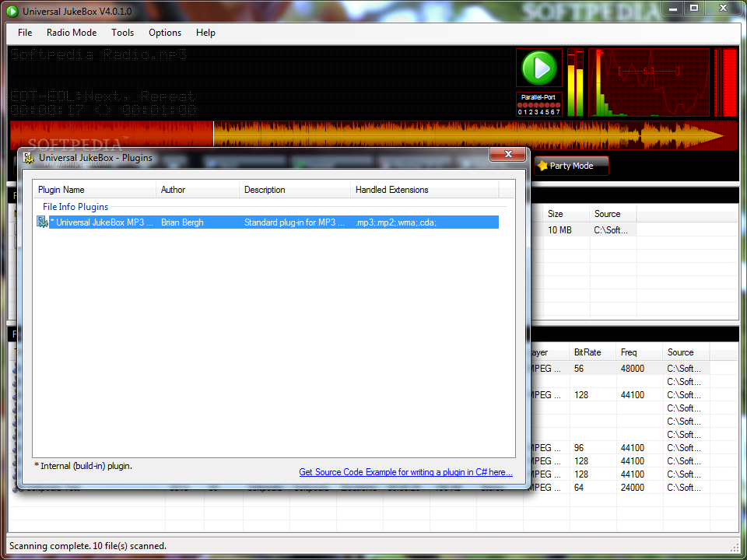Click the star icon on Party Mode

point(542,166)
